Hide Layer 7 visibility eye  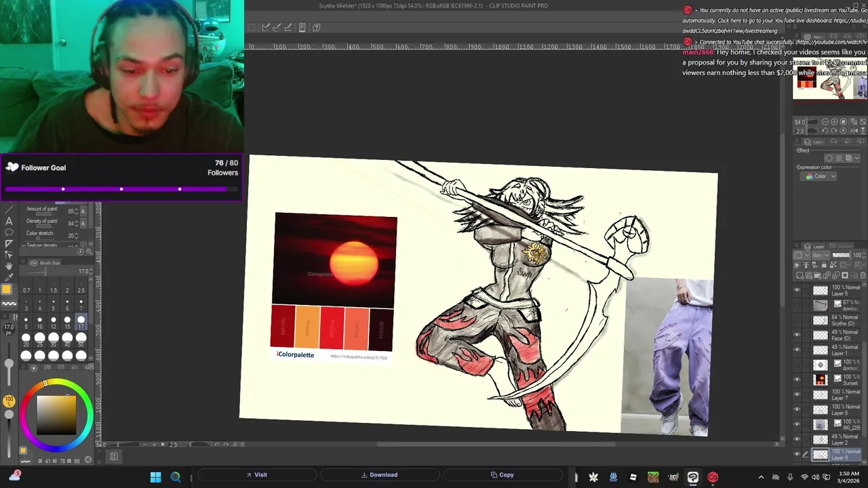click(797, 394)
